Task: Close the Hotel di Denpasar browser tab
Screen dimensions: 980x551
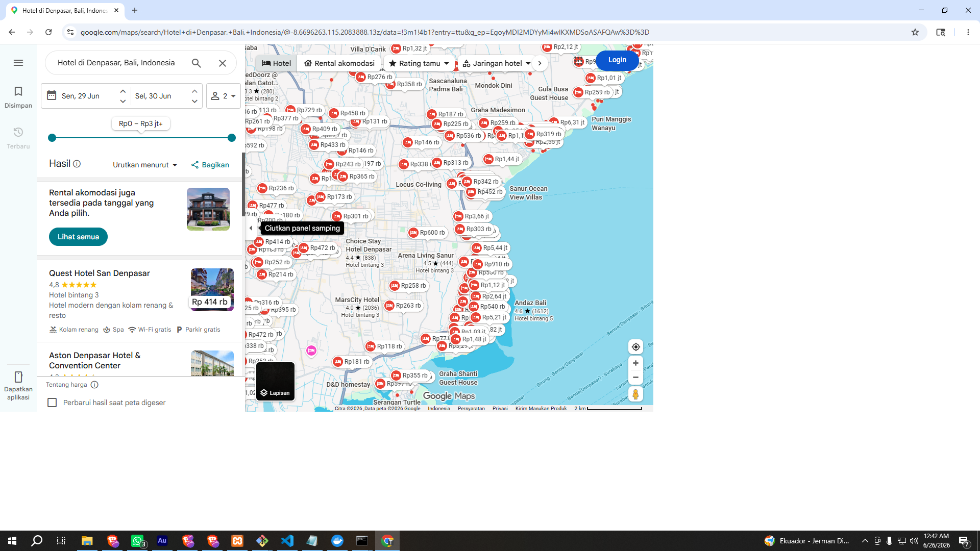Action: pyautogui.click(x=116, y=10)
